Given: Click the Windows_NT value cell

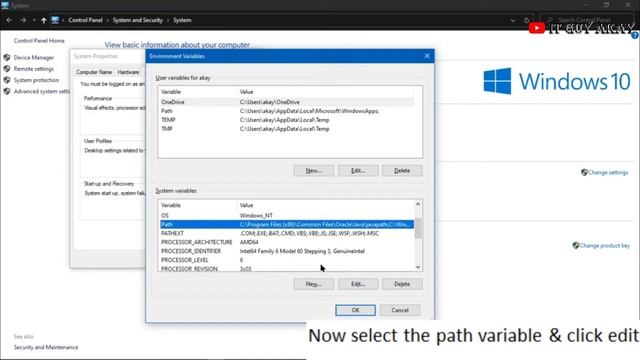Looking at the screenshot, I should tap(256, 216).
